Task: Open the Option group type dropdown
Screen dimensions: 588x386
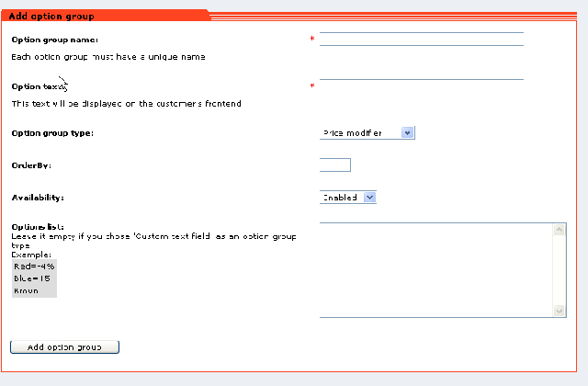Action: pos(367,133)
